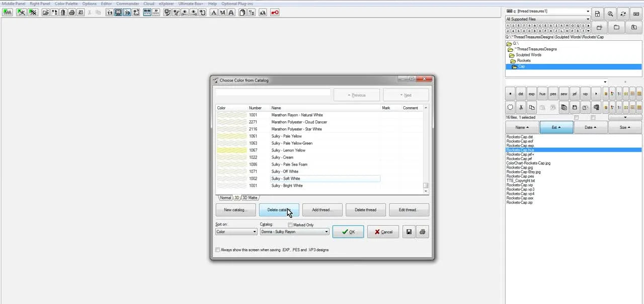Screen dimensions: 644x304
Task: Click the first leftmost green stitch toolbar icon
Action: click(7, 12)
